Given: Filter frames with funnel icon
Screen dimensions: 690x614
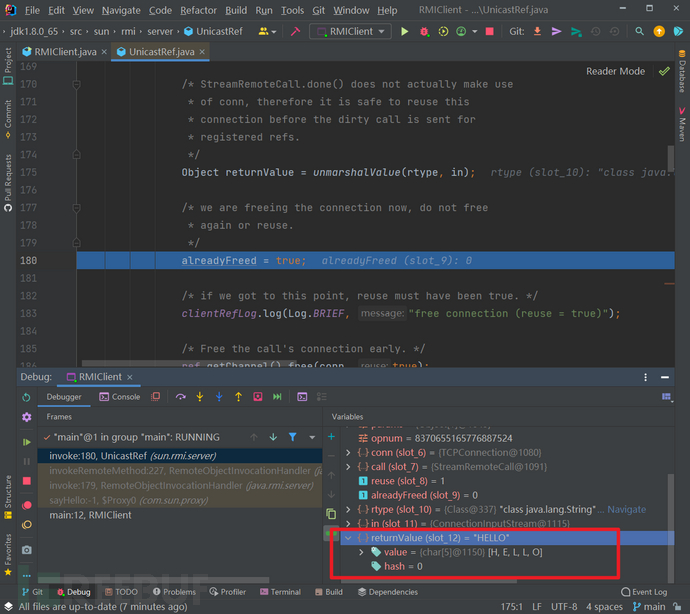Looking at the screenshot, I should pos(293,437).
